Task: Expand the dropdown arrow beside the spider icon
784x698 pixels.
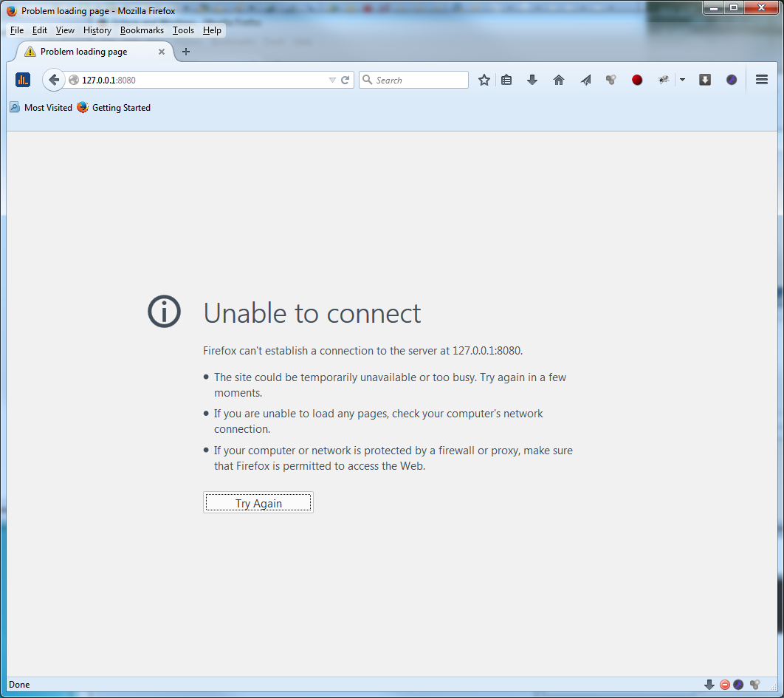Action: click(x=682, y=80)
